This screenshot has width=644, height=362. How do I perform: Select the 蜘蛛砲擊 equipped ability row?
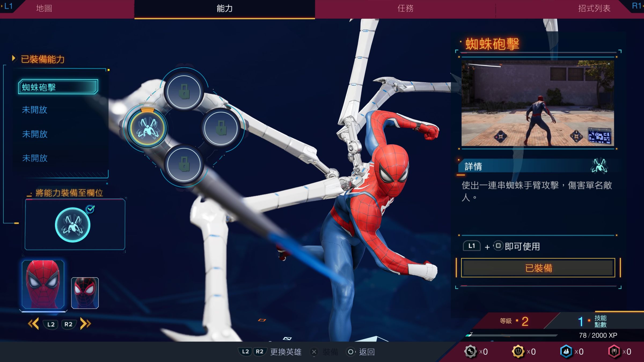tap(58, 87)
